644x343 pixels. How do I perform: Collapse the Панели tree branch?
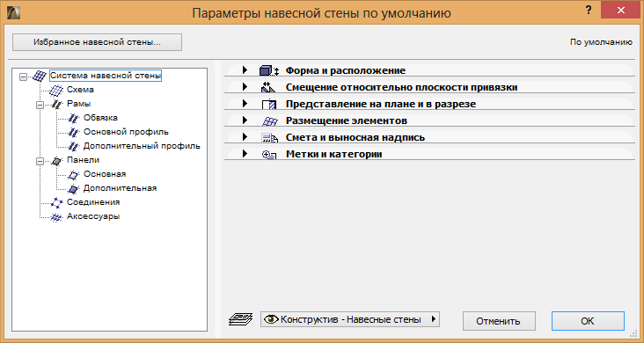pos(40,161)
